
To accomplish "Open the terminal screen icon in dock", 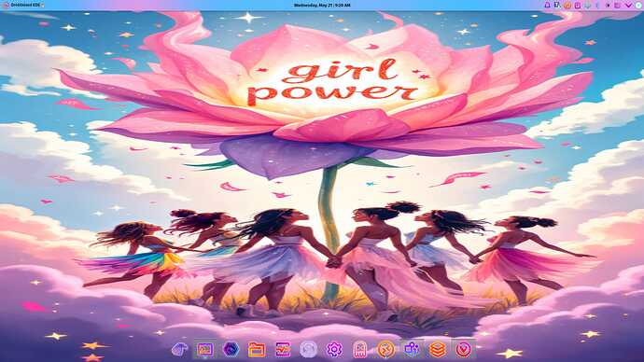I will point(205,350).
